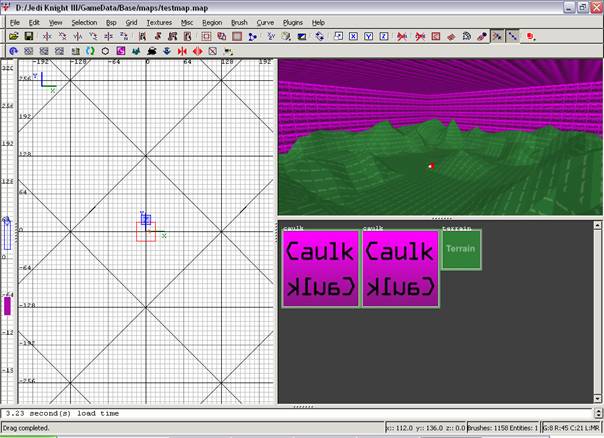
Task: Open the Bsp menu
Action: click(x=111, y=22)
